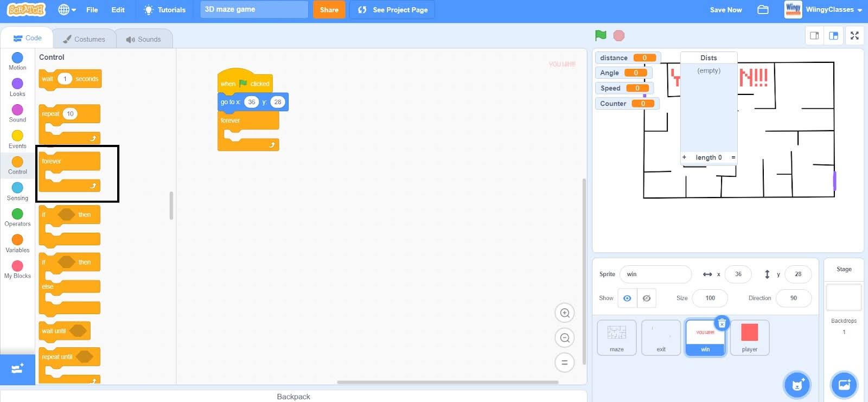Select the Events block category
Screen dimensions: 868x402
[17, 139]
